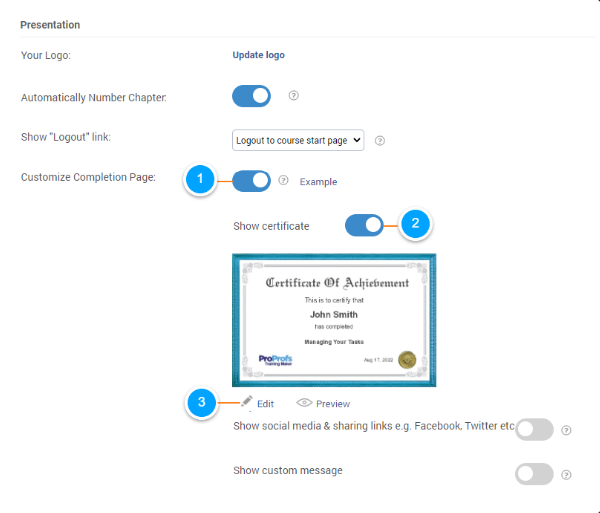The width and height of the screenshot is (600, 513).
Task: Enable social media & sharing links toggle
Action: pos(534,430)
